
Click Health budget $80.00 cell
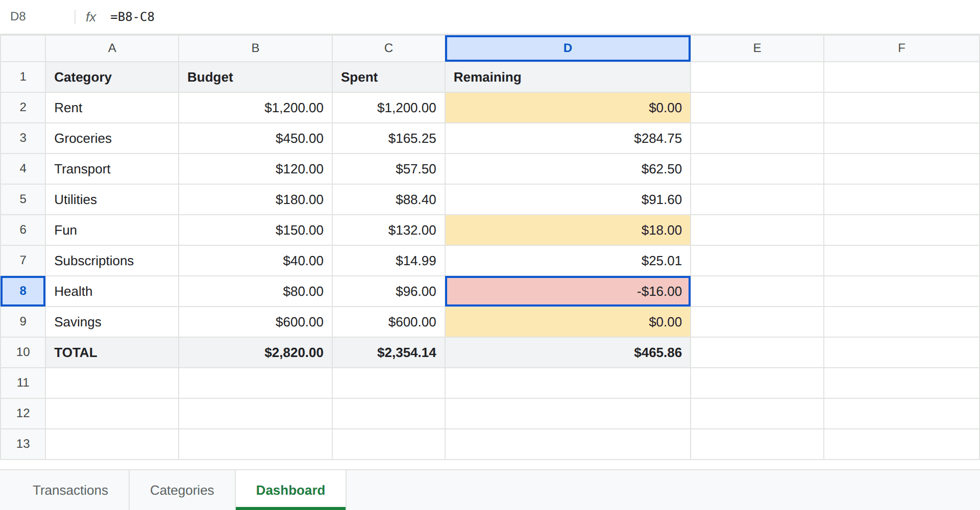pyautogui.click(x=256, y=291)
